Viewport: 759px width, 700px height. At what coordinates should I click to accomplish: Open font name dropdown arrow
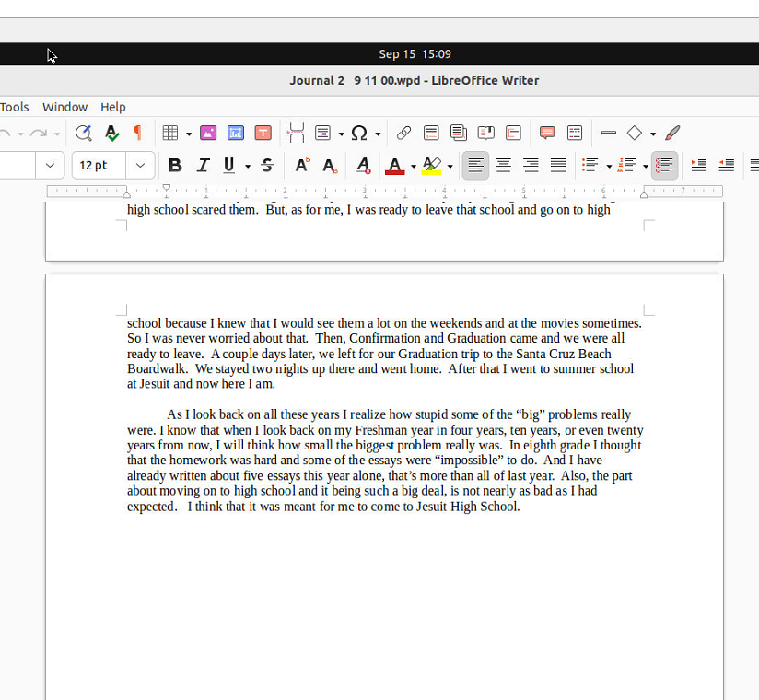click(x=50, y=166)
